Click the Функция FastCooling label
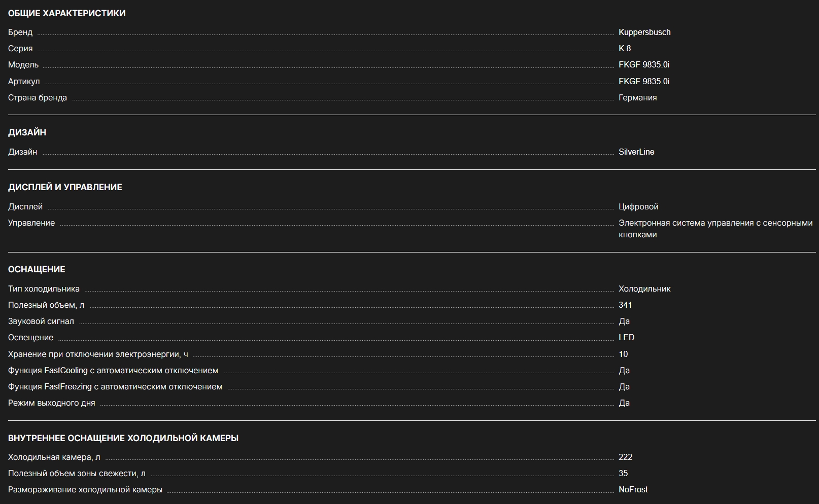The width and height of the screenshot is (819, 504). pos(113,371)
